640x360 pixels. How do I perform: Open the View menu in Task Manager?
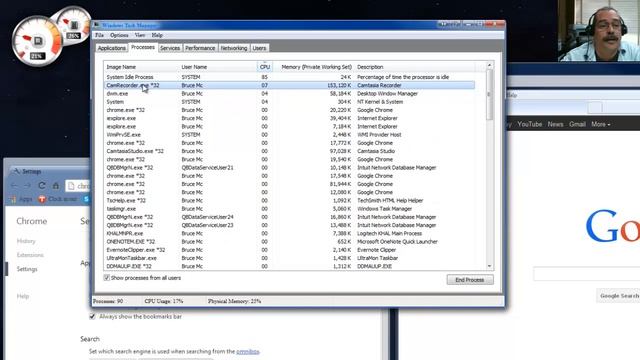[140, 35]
